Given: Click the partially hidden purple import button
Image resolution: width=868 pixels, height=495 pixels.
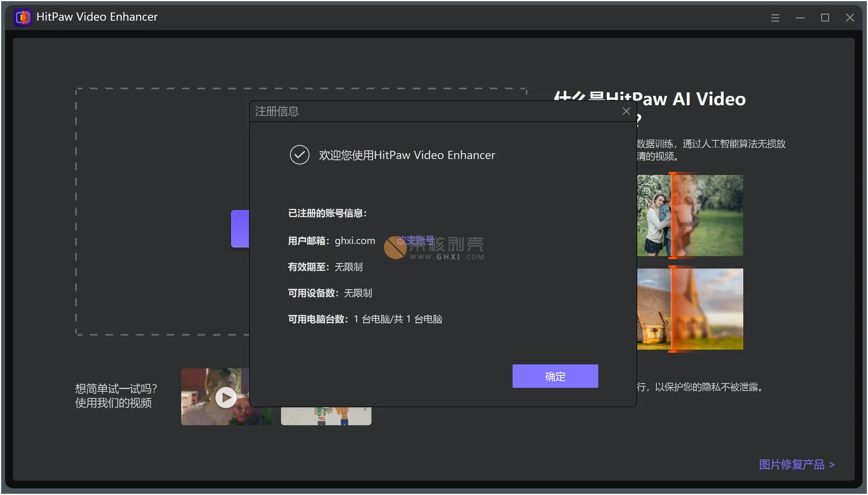Looking at the screenshot, I should pos(240,229).
